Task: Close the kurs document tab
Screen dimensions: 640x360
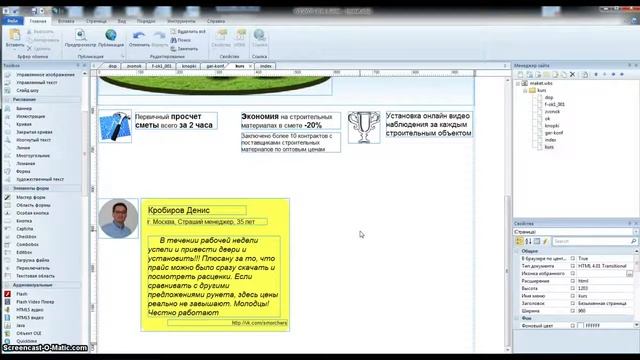Action: (x=250, y=66)
